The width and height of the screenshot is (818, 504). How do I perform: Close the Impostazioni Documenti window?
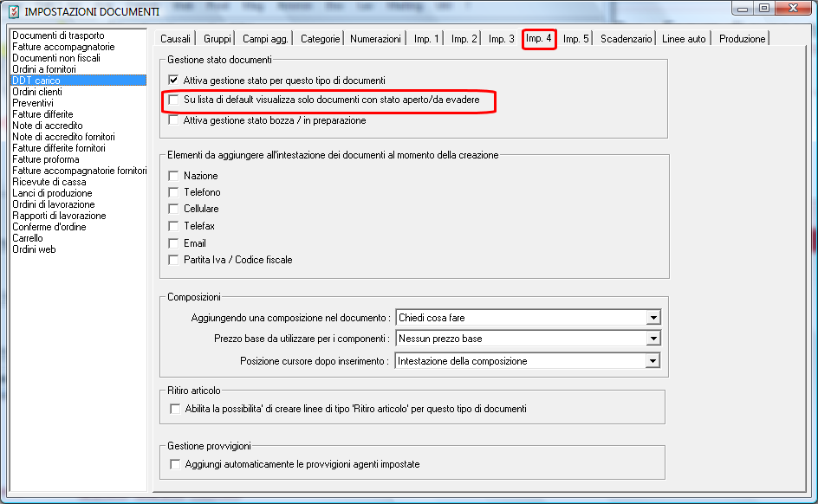pyautogui.click(x=793, y=9)
